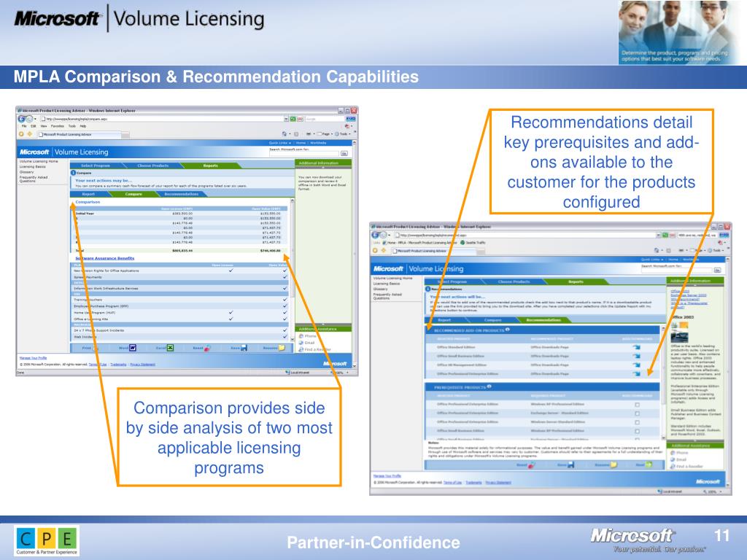This screenshot has height=560, width=747.
Task: Switch to Select Program tab in Compare window
Action: tap(96, 166)
